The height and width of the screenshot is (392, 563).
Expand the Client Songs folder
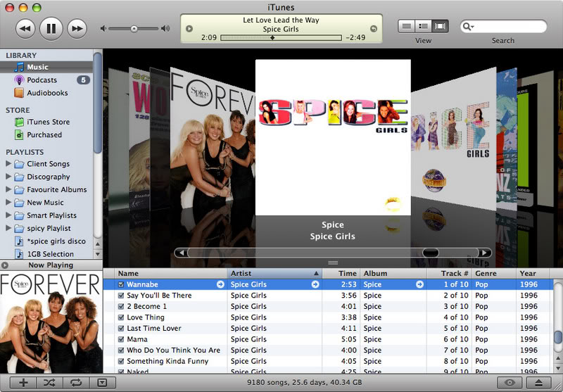click(8, 164)
